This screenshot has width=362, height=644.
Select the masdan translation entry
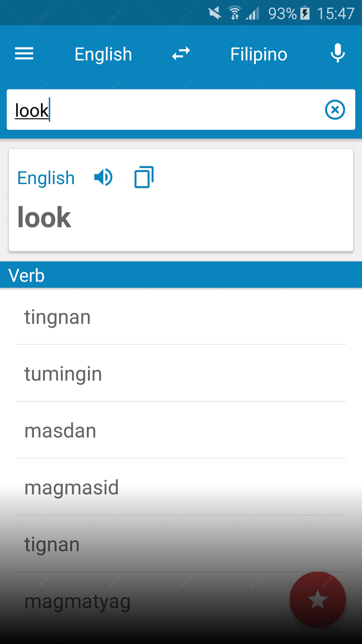point(181,430)
